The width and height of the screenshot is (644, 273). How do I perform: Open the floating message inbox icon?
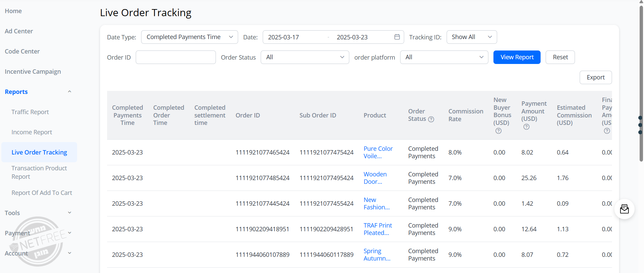click(624, 209)
